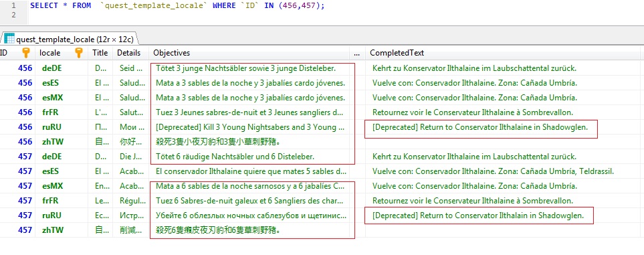Click the table icon on the result tab
Screen dimensions: 644x255
pyautogui.click(x=9, y=39)
